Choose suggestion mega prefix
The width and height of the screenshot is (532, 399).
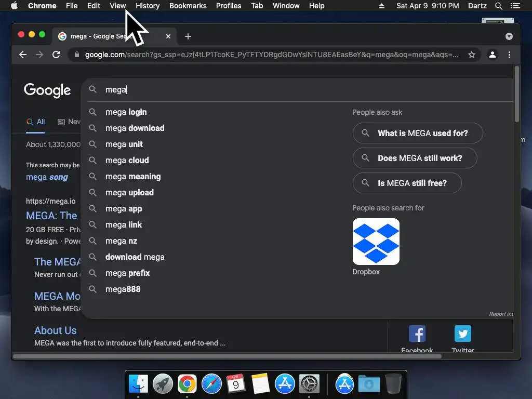click(x=127, y=273)
